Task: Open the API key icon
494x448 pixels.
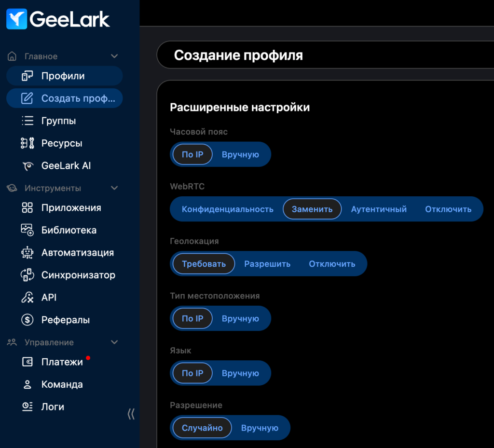Action: point(27,297)
